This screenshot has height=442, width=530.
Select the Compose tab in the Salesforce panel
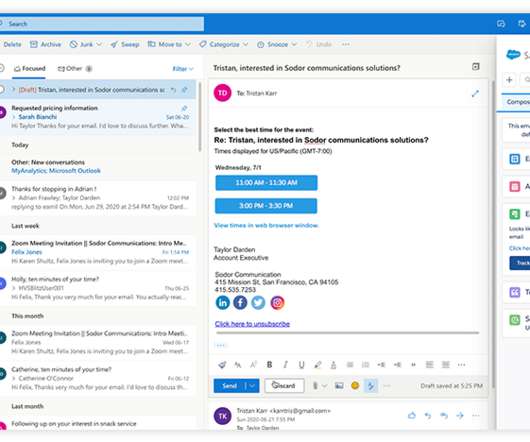[518, 102]
